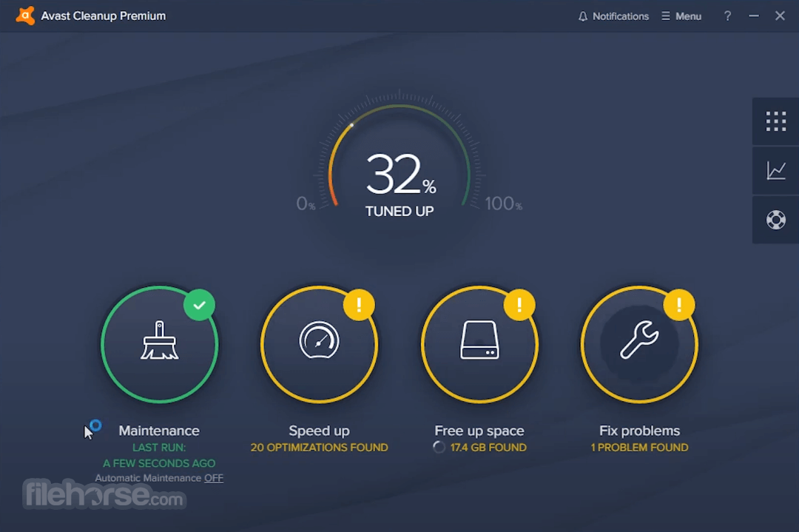Open the help question mark icon
The width and height of the screenshot is (799, 532).
(x=728, y=16)
